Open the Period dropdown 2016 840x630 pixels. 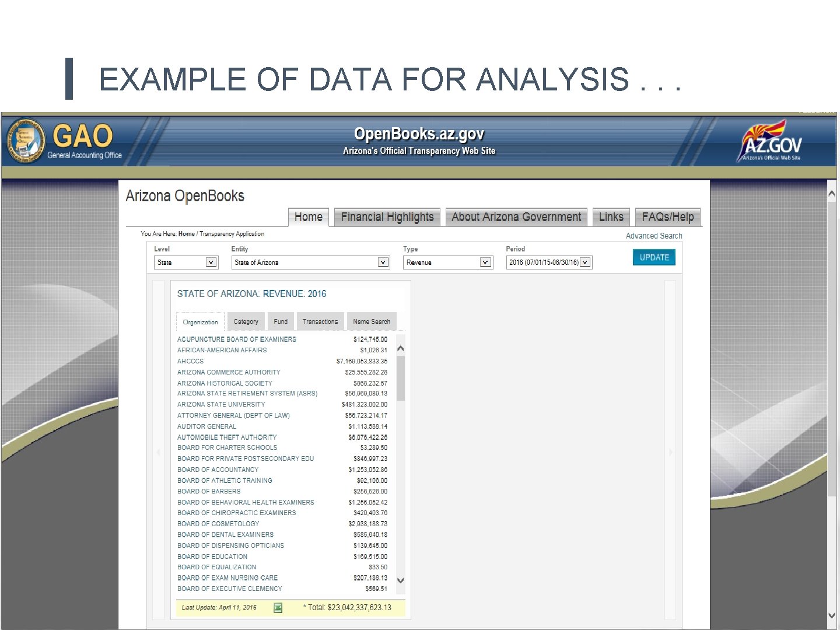549,262
